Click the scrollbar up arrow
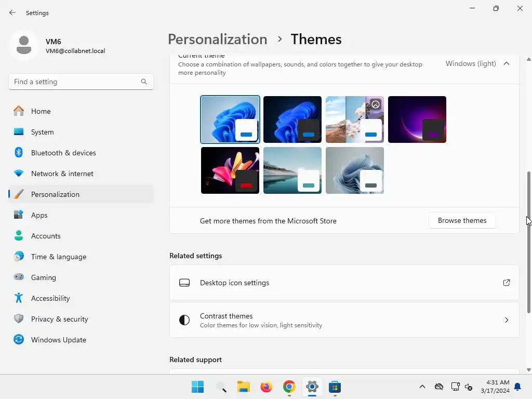This screenshot has height=399, width=532. click(x=528, y=59)
